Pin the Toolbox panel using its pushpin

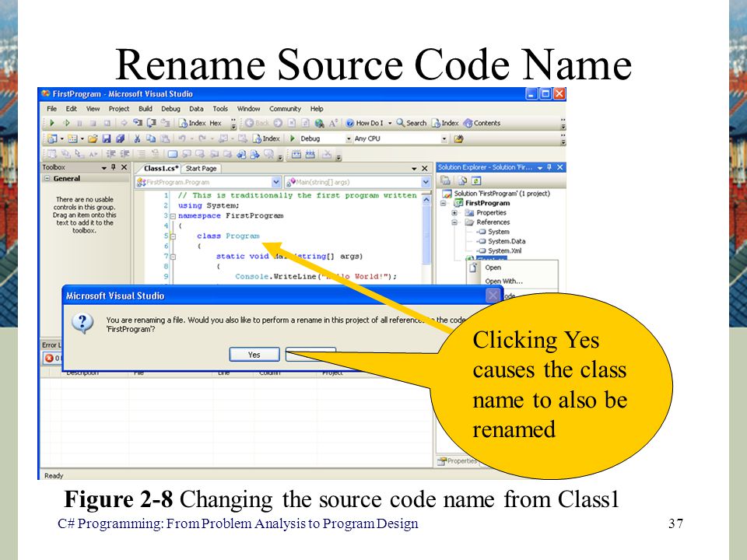[x=114, y=167]
